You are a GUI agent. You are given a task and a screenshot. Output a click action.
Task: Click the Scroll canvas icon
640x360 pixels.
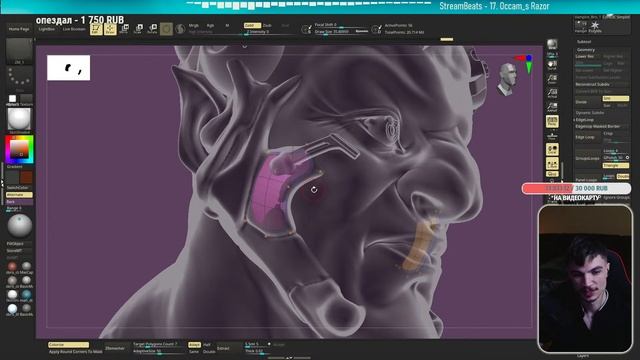(552, 64)
